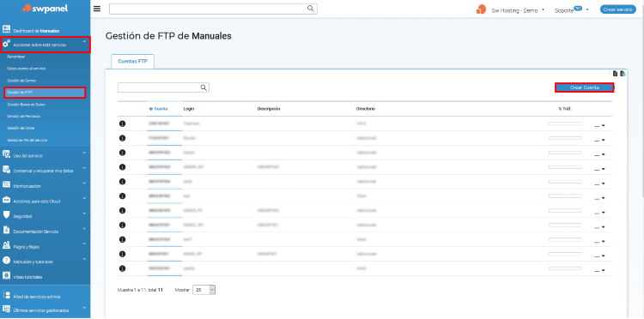The height and width of the screenshot is (319, 644).
Task: Open the actions dropdown of the first FTP account
Action: coord(599,126)
